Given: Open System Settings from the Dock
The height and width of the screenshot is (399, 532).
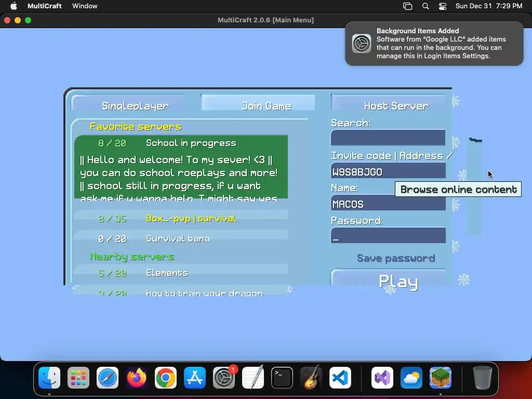Looking at the screenshot, I should coord(224,378).
